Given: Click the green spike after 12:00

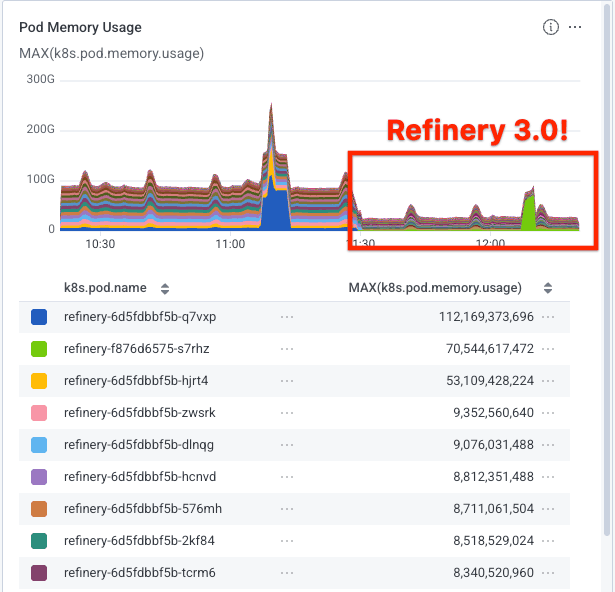Looking at the screenshot, I should [x=528, y=212].
